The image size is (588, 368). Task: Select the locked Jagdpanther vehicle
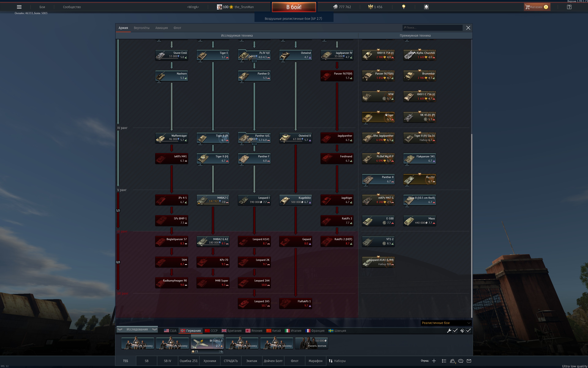point(337,138)
